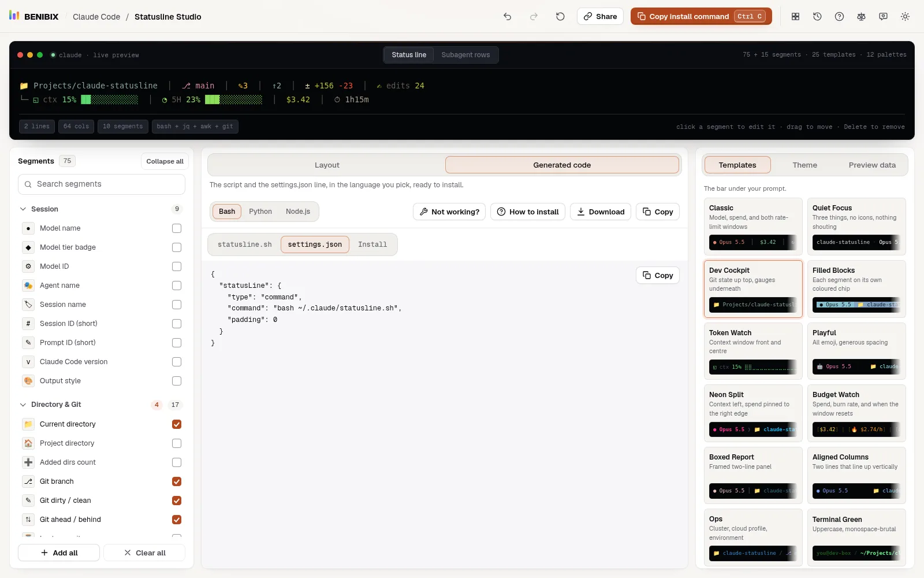Image resolution: width=924 pixels, height=578 pixels.
Task: Click the Model name segment icon
Action: tap(28, 228)
